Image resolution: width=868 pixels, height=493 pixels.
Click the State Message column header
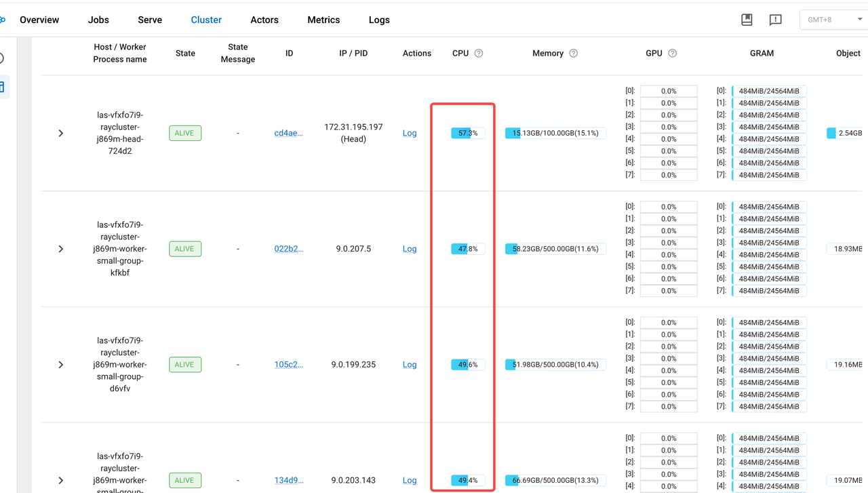coord(238,53)
